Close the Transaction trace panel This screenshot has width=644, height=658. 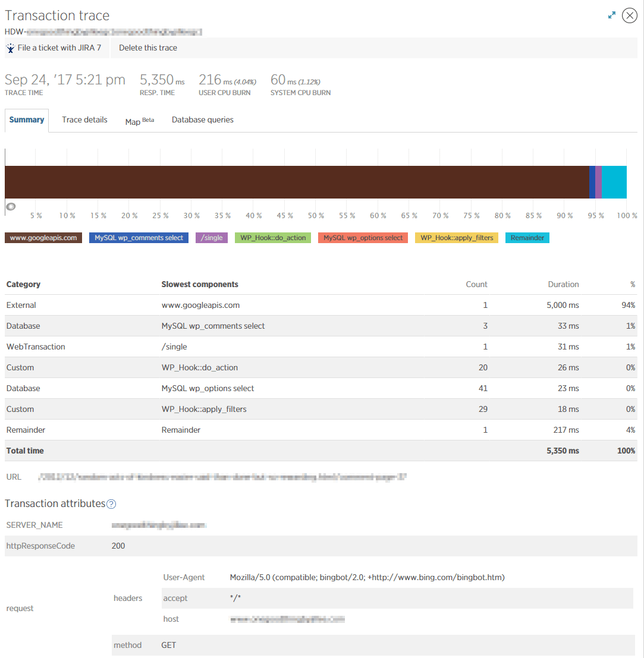point(630,15)
